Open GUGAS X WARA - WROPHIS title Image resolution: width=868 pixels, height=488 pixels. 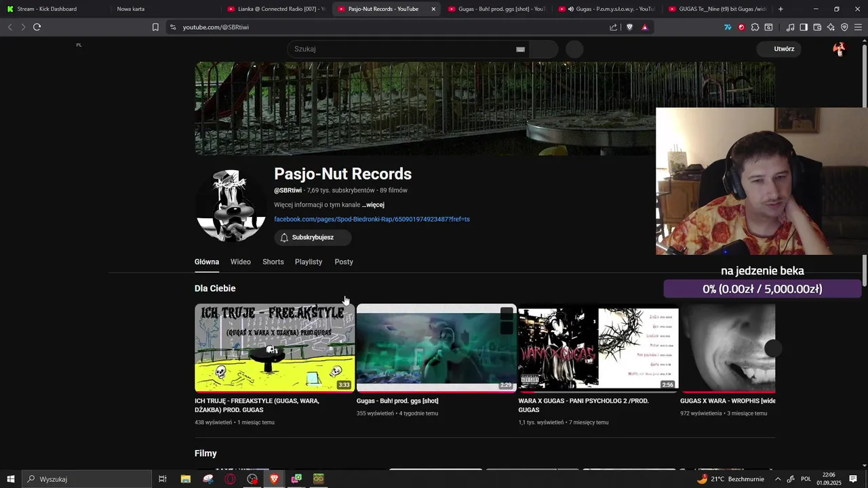tap(728, 401)
